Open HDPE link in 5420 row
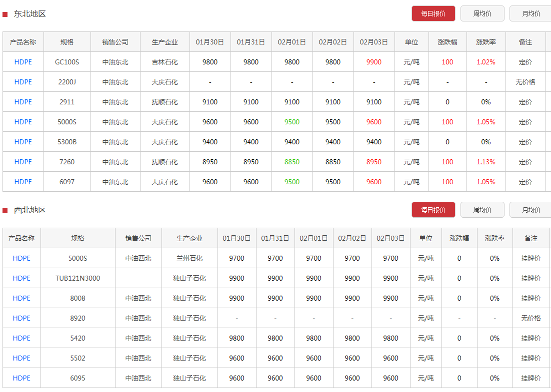 [22, 338]
